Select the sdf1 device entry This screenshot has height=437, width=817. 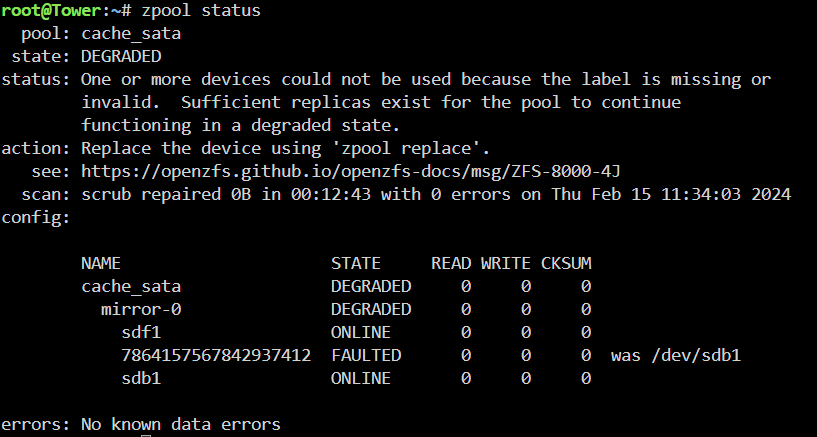(x=141, y=332)
